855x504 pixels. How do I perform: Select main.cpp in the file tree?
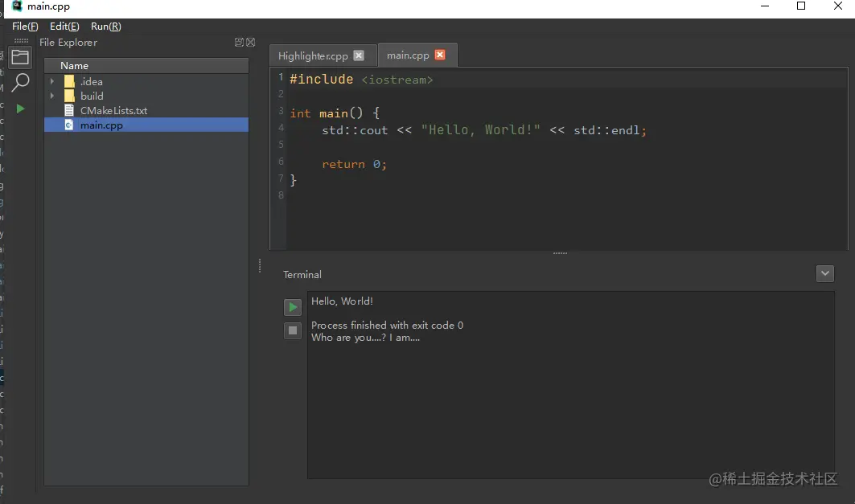click(x=146, y=125)
